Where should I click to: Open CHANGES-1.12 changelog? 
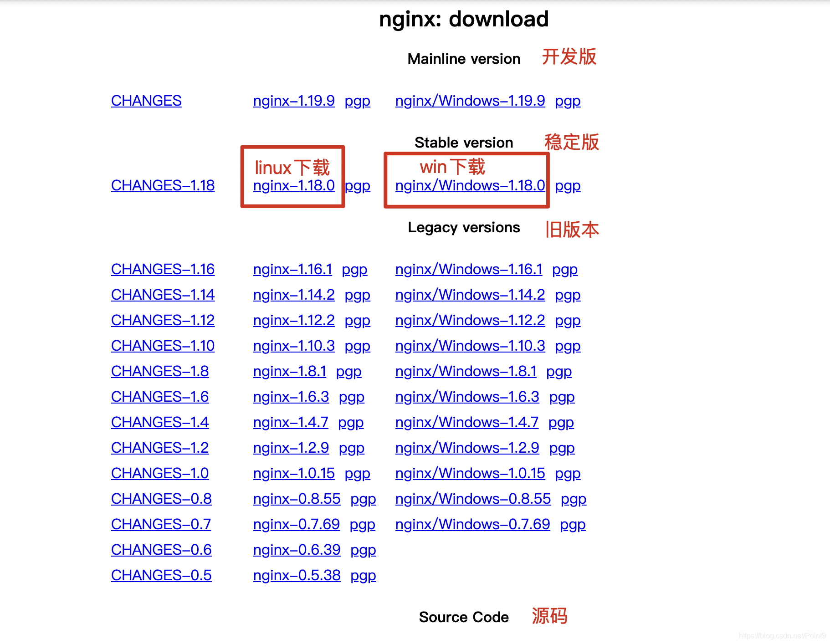163,320
